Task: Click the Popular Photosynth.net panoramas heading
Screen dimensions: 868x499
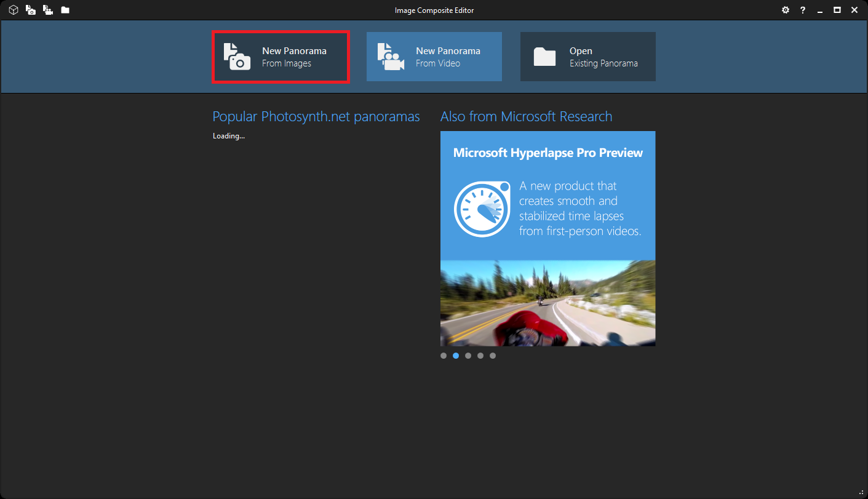Action: pyautogui.click(x=316, y=117)
